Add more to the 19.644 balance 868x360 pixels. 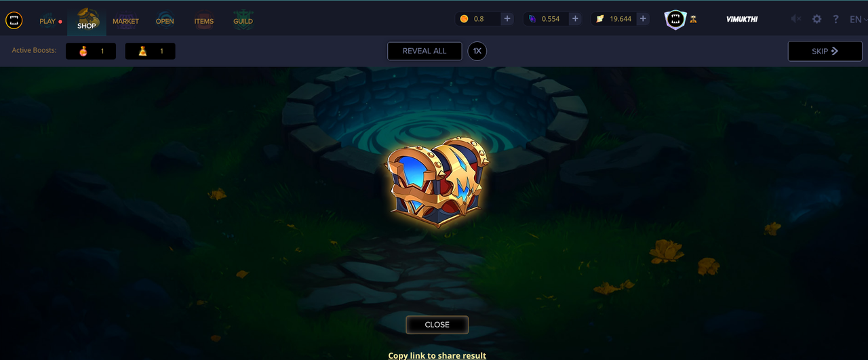[644, 19]
